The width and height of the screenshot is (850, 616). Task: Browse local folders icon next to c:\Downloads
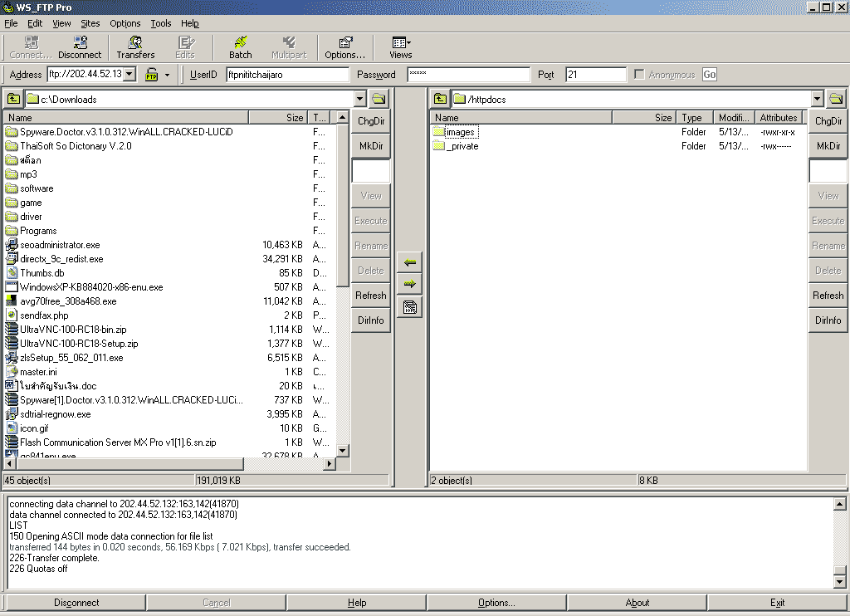pos(379,99)
